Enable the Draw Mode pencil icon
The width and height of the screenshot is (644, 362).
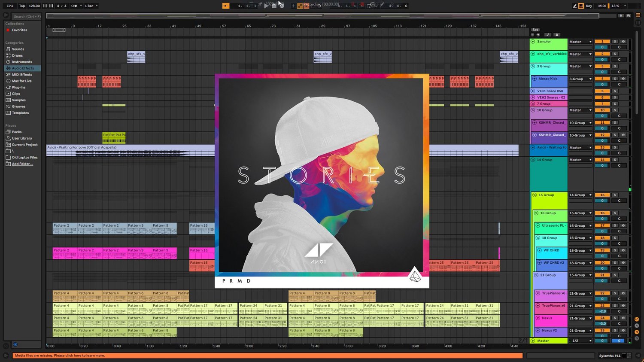click(x=575, y=6)
